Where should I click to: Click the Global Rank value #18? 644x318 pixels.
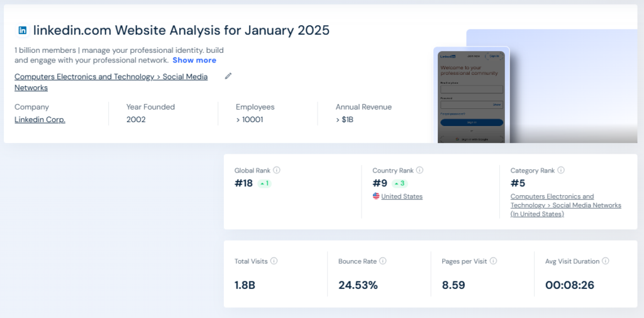243,183
